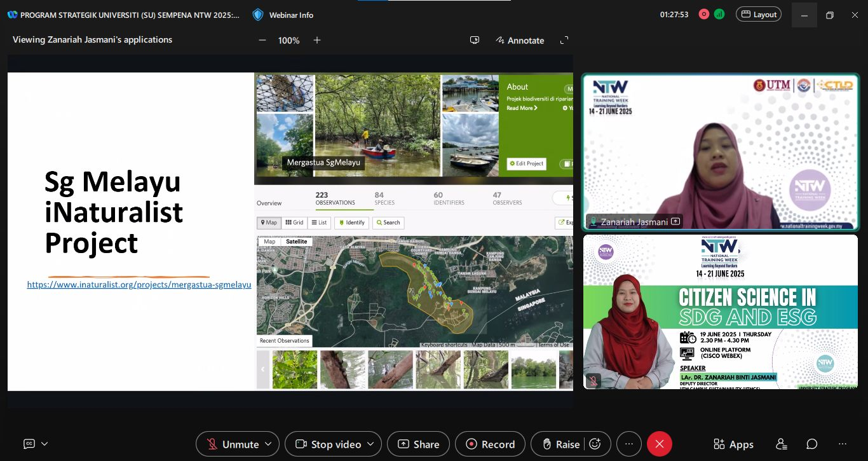Screen dimensions: 868x461
Task: Open the Annotate pen tool
Action: (520, 40)
